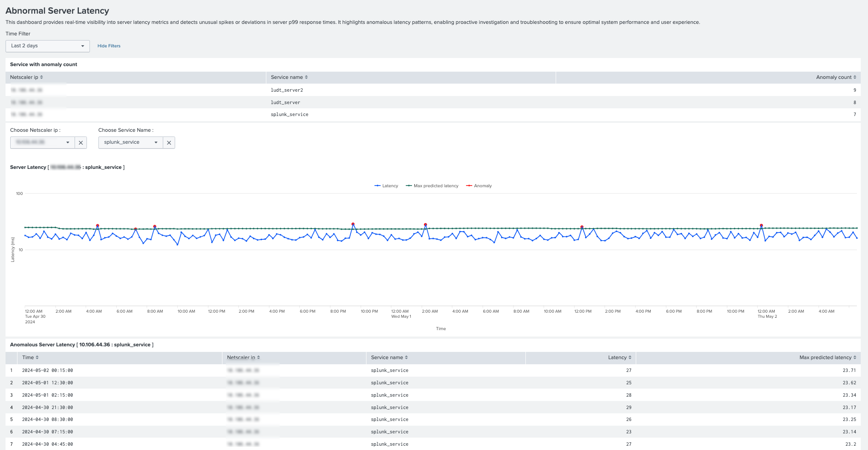The width and height of the screenshot is (868, 450).
Task: Clear the splunk_service selection
Action: coord(169,142)
